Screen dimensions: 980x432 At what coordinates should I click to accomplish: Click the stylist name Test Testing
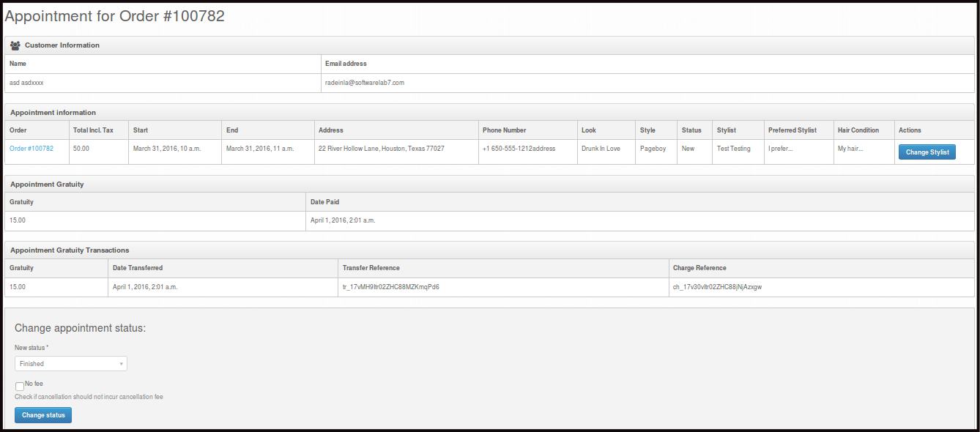pos(734,149)
